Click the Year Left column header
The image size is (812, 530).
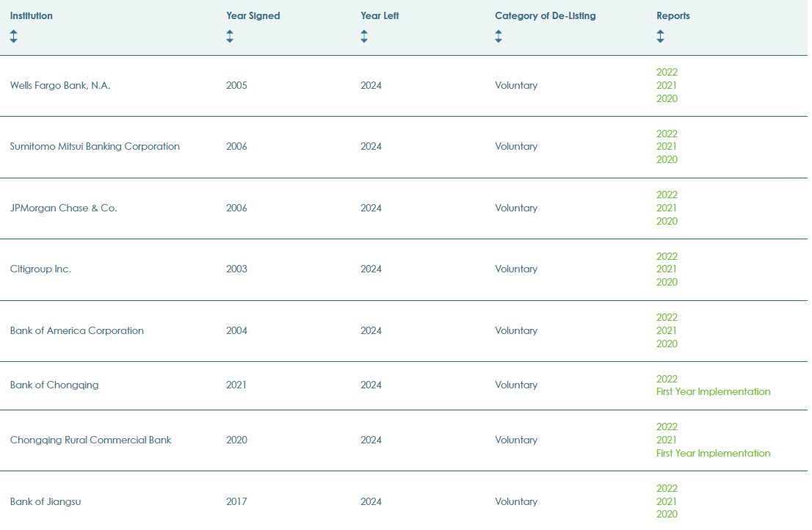[x=380, y=15]
